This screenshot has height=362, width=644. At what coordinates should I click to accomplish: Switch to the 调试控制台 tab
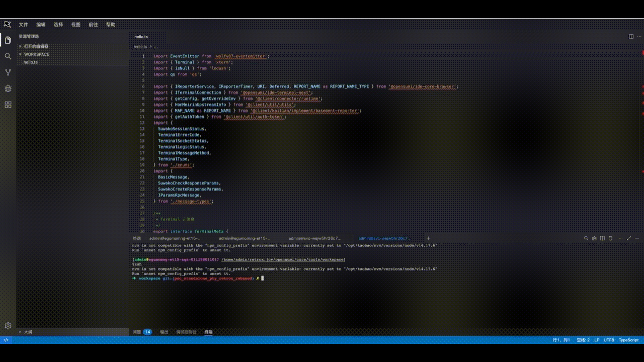coord(186,332)
